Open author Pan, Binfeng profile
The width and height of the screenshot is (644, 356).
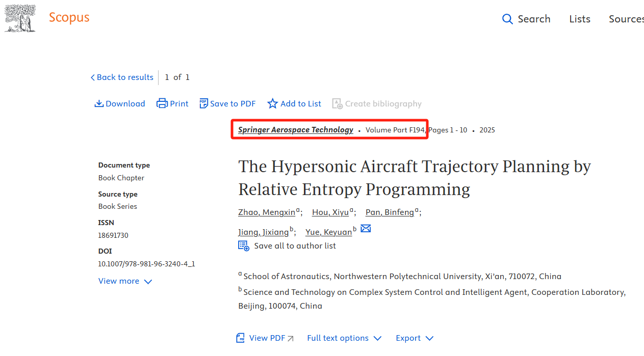coord(390,212)
